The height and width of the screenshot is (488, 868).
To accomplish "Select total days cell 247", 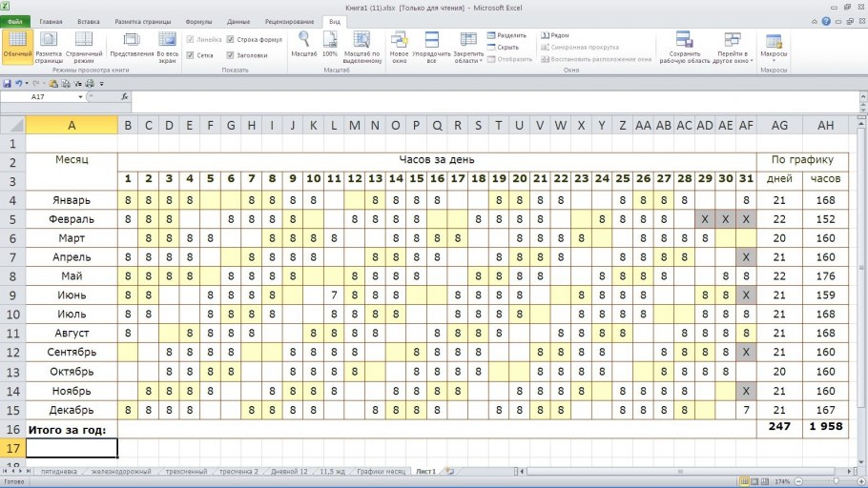I will click(779, 427).
